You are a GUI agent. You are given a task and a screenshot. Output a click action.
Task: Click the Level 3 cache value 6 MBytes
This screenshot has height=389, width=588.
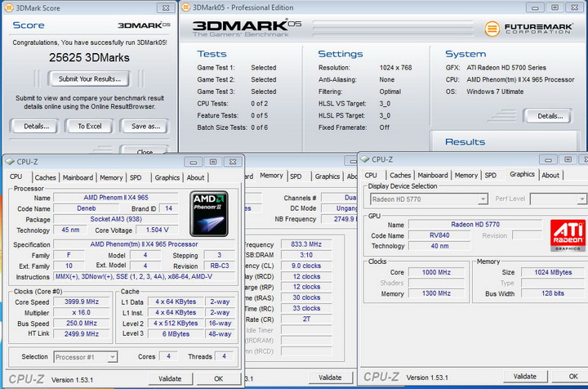pyautogui.click(x=176, y=334)
